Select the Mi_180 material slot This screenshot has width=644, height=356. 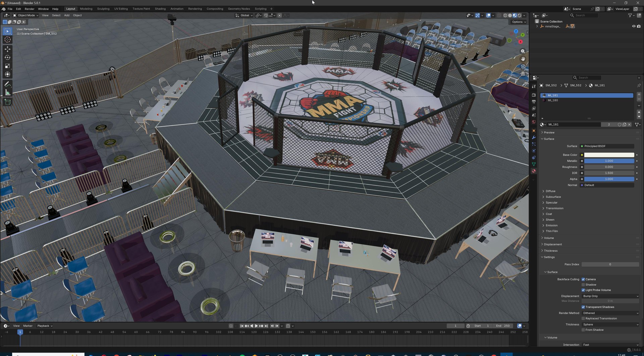tap(586, 100)
